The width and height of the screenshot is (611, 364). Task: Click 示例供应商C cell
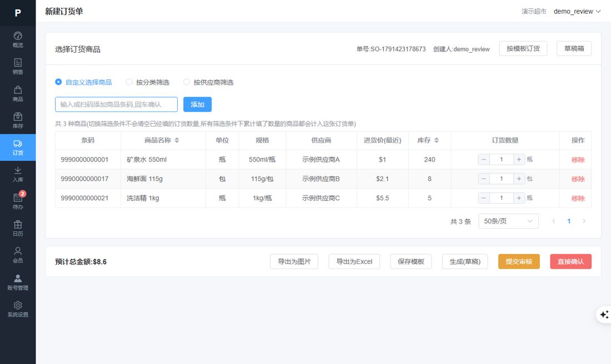321,198
